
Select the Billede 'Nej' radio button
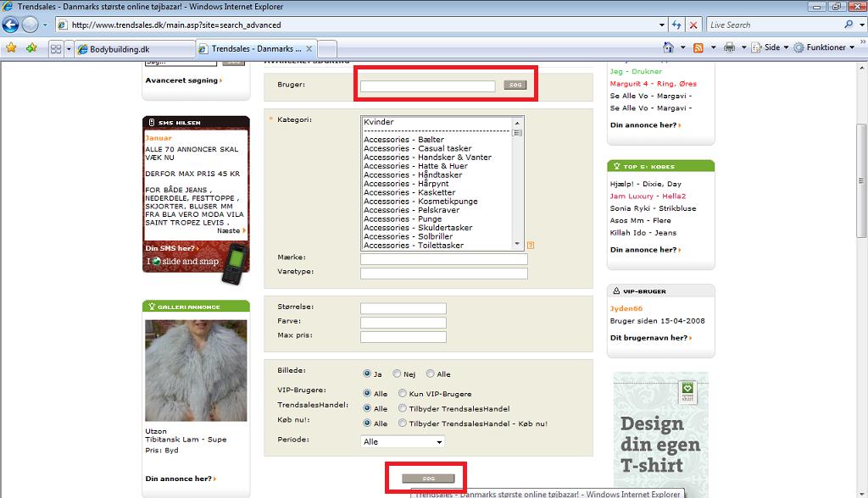[x=397, y=374]
